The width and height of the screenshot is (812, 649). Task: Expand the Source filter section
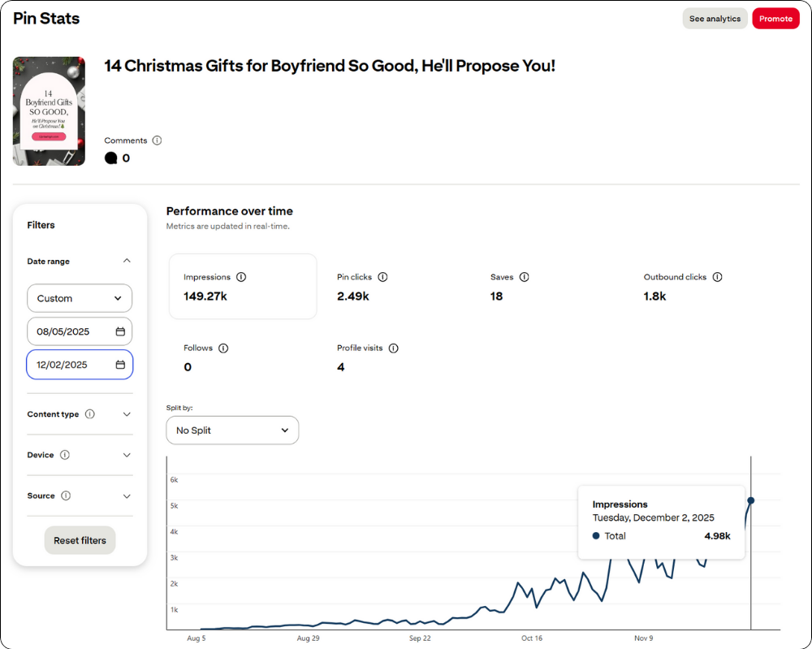[x=127, y=495]
